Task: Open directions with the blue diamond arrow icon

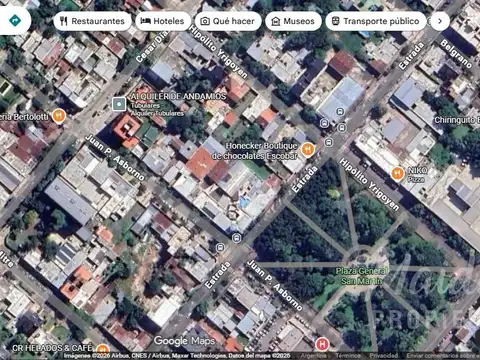Action: click(15, 21)
